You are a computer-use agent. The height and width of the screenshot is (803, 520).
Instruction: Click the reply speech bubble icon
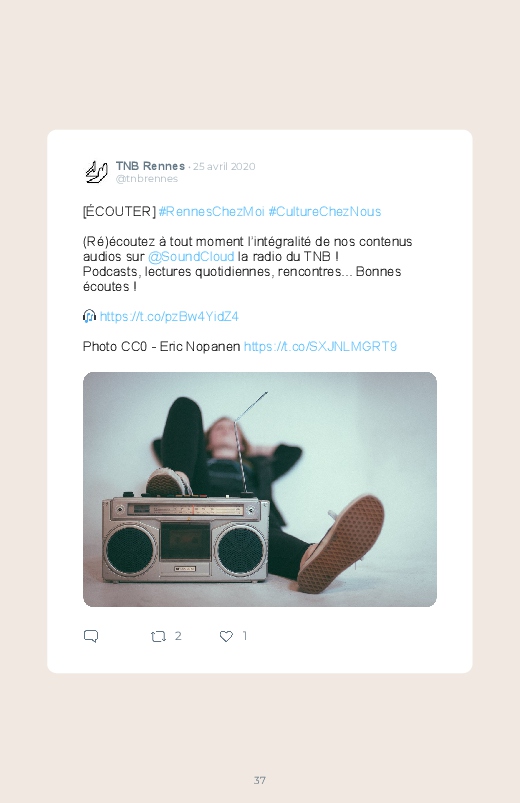[x=91, y=636]
